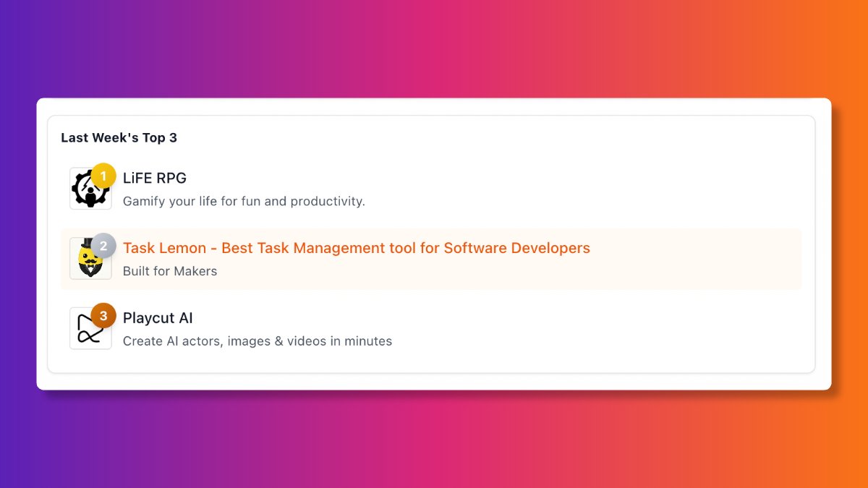
Task: Open the LiFE RPG title link
Action: click(155, 178)
